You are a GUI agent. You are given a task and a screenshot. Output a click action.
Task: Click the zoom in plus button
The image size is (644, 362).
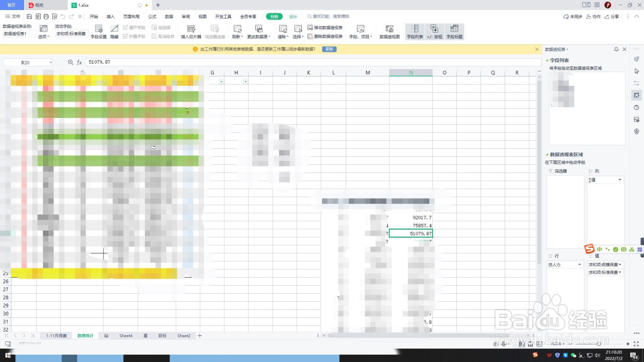click(627, 344)
